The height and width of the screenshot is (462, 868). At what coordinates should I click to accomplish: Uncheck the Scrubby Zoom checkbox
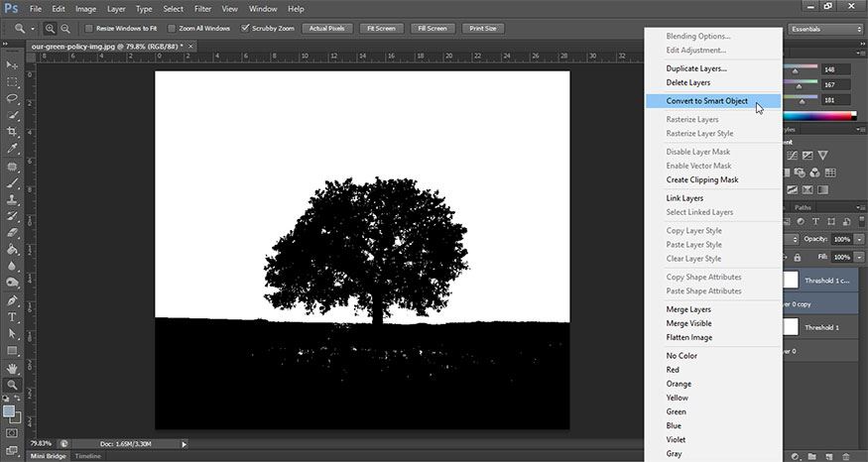pyautogui.click(x=246, y=29)
